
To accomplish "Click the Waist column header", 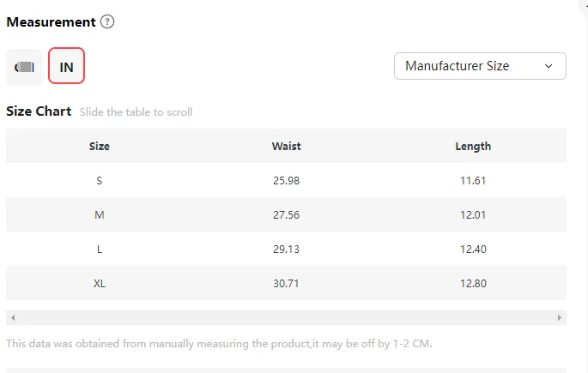I will [286, 146].
